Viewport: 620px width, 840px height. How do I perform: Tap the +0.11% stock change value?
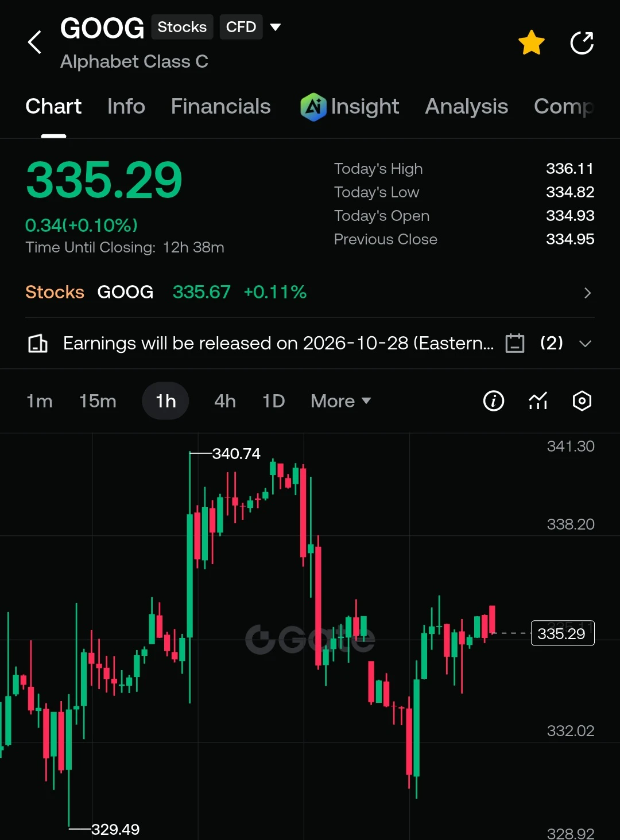[275, 292]
